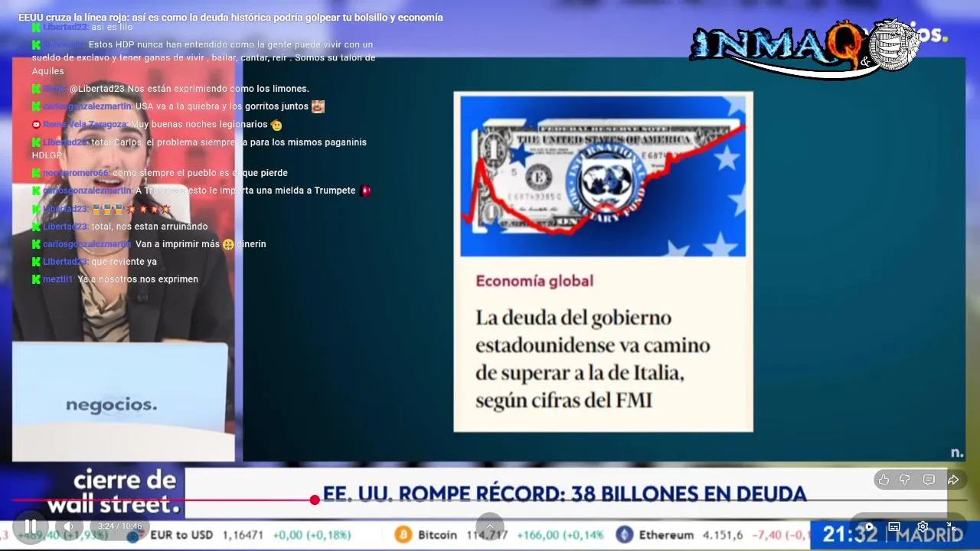Click the 'asi es lilo' chat message
This screenshot has height=551, width=980.
[112, 27]
